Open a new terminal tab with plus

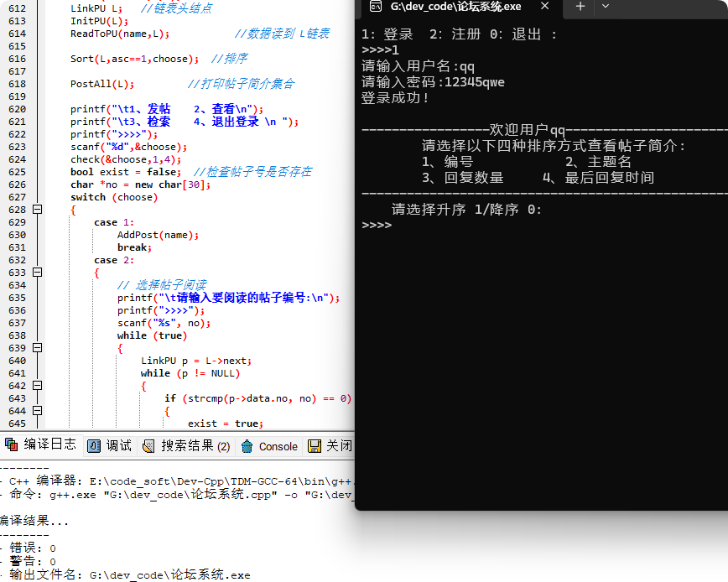[x=580, y=6]
